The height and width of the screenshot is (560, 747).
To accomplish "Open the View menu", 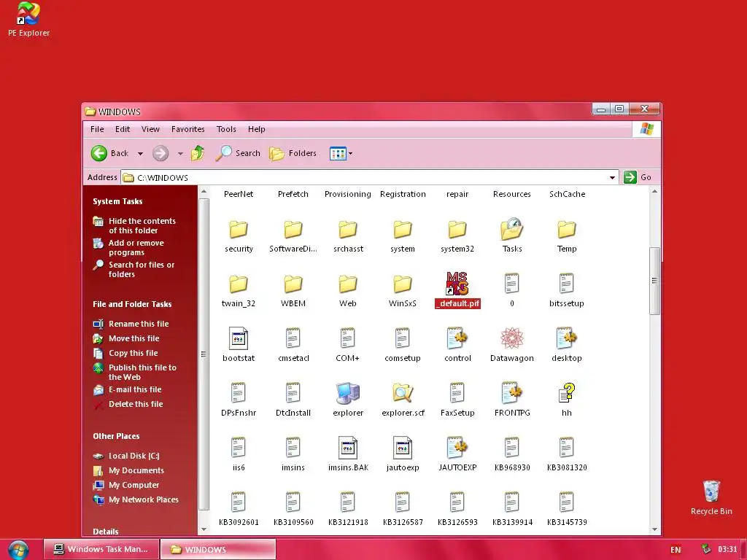I will click(150, 129).
